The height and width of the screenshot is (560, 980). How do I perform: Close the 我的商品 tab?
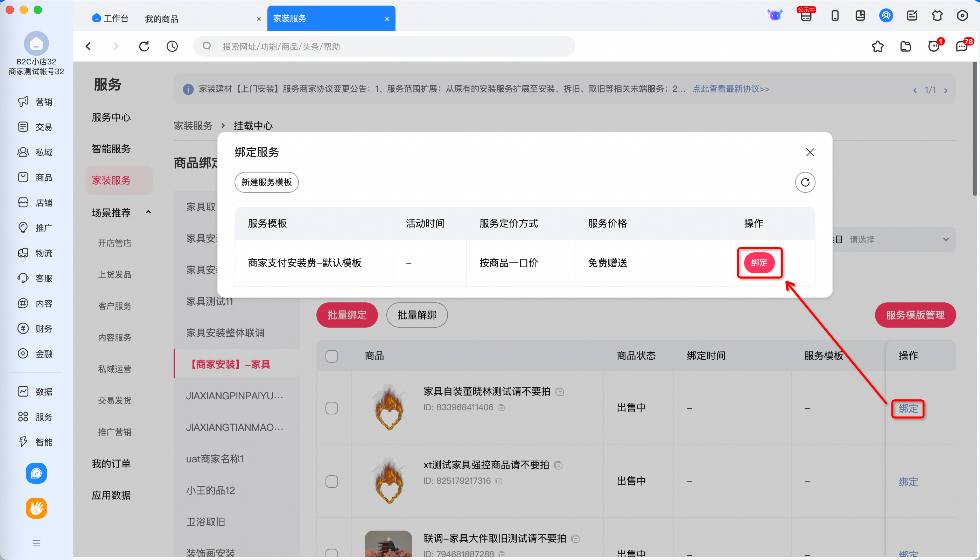tap(259, 19)
